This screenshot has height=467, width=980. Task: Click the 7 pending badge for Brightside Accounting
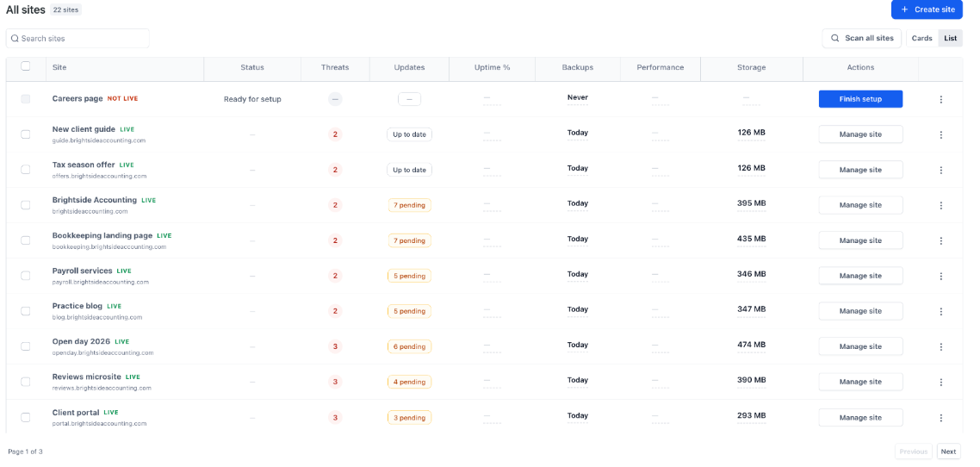pyautogui.click(x=409, y=205)
